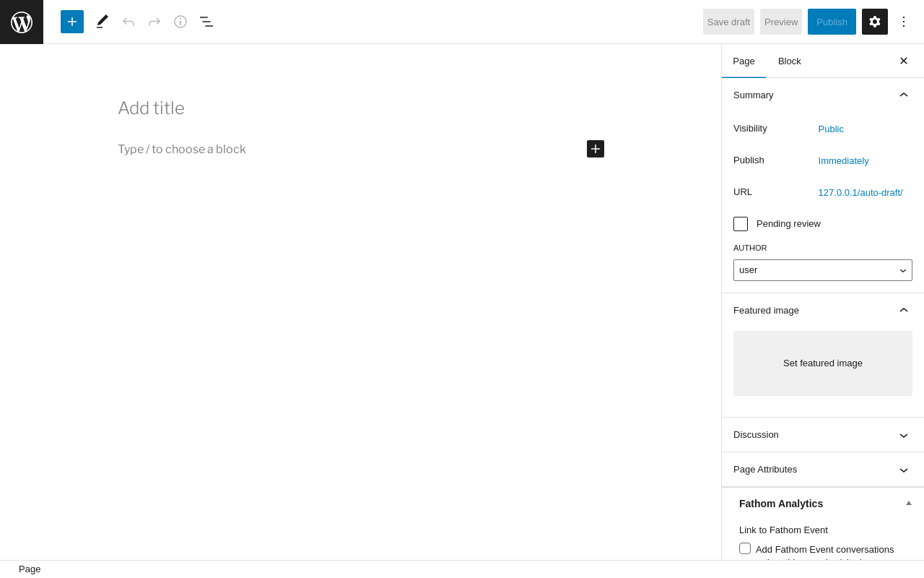Viewport: 924px width, 578px height.
Task: Open the Author dropdown
Action: click(823, 270)
